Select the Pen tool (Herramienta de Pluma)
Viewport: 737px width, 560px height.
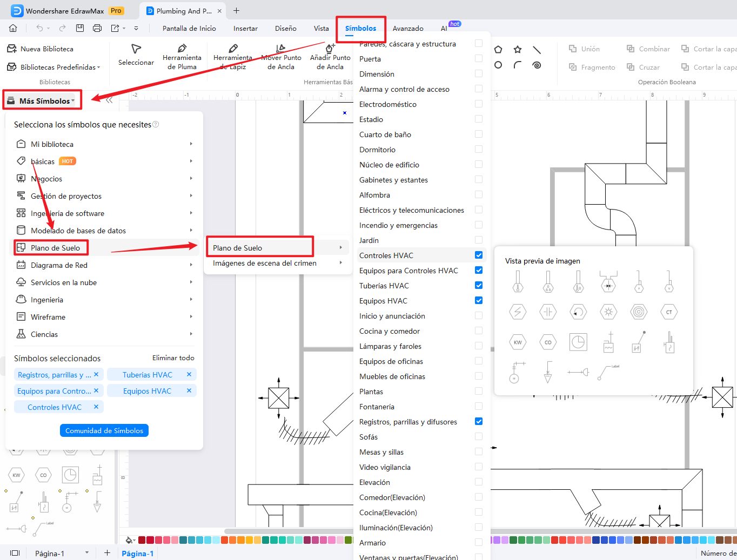click(182, 57)
